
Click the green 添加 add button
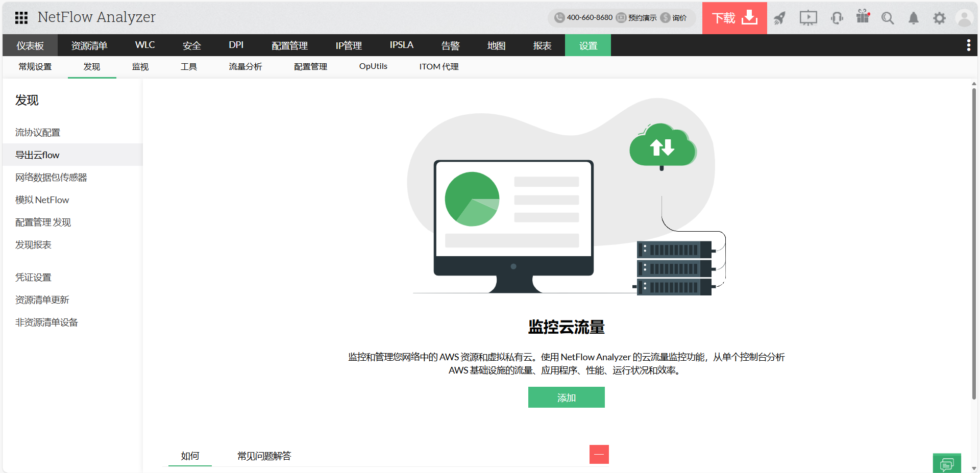[x=567, y=397]
